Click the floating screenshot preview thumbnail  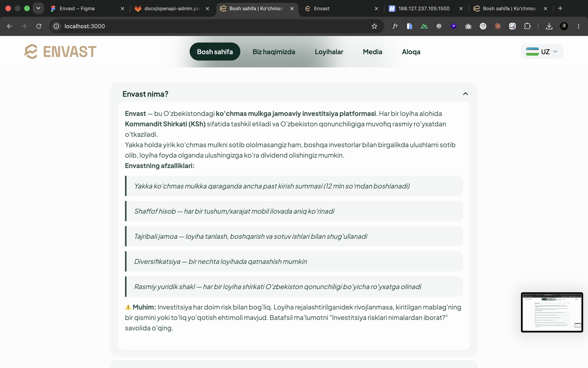552,312
